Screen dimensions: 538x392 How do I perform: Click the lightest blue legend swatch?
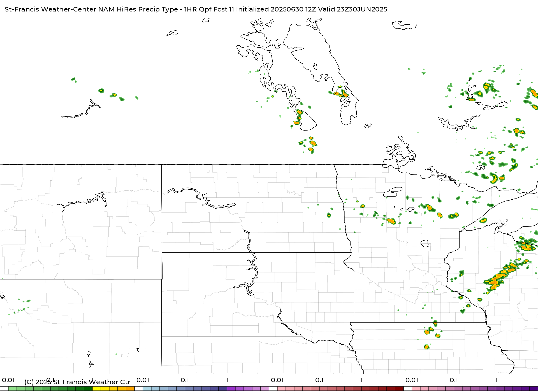pos(147,389)
